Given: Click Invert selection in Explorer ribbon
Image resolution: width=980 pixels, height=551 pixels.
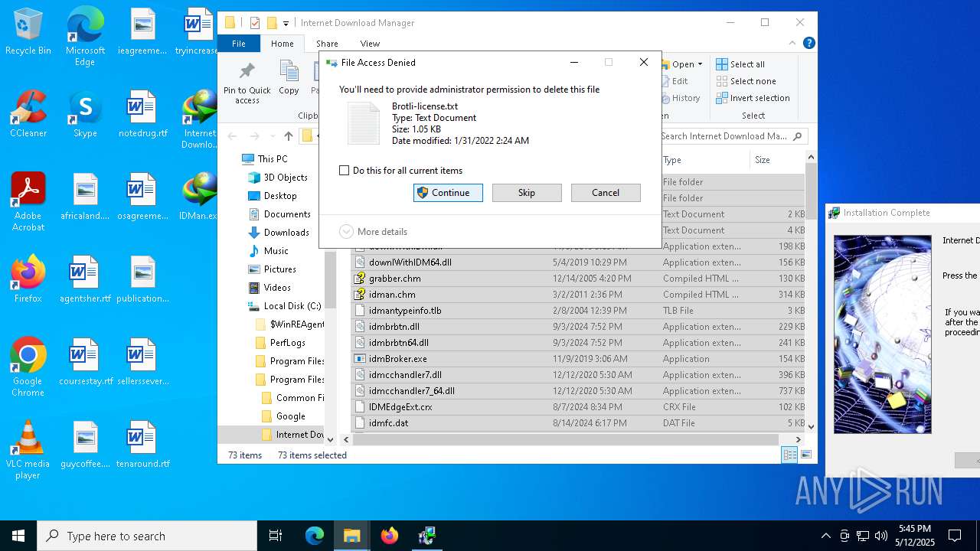Looking at the screenshot, I should tap(753, 98).
